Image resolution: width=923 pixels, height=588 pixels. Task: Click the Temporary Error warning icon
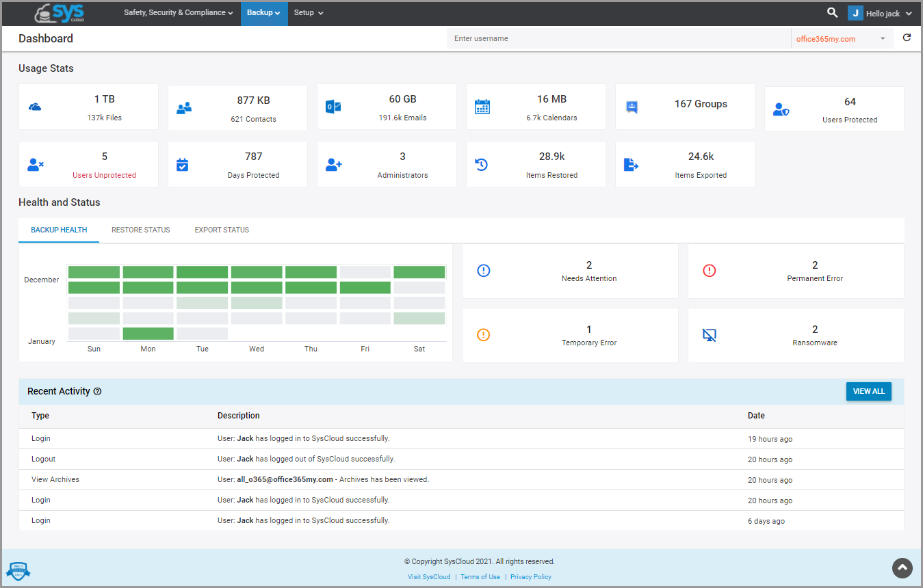[484, 335]
